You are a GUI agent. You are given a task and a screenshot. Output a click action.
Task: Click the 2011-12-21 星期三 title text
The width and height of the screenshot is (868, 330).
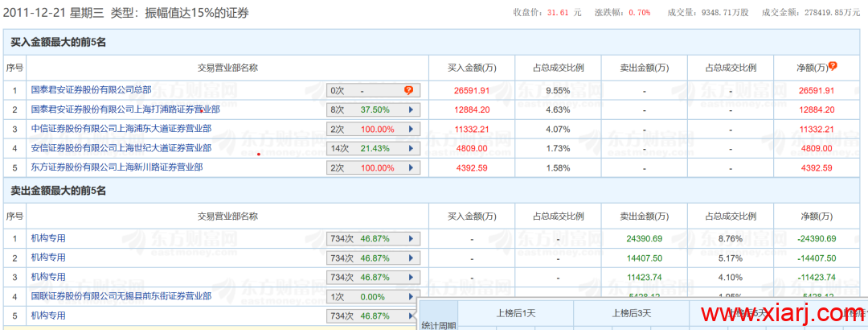point(53,14)
